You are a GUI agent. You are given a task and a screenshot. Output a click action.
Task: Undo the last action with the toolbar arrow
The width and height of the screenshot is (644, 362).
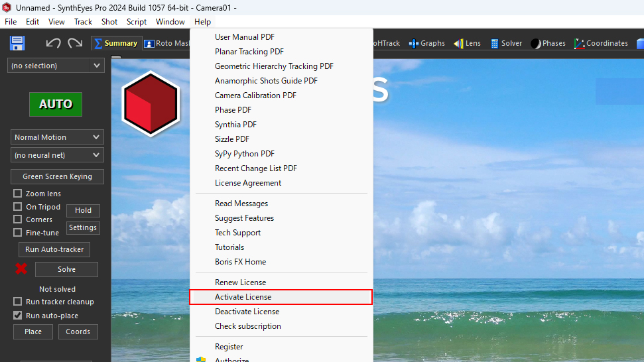54,43
